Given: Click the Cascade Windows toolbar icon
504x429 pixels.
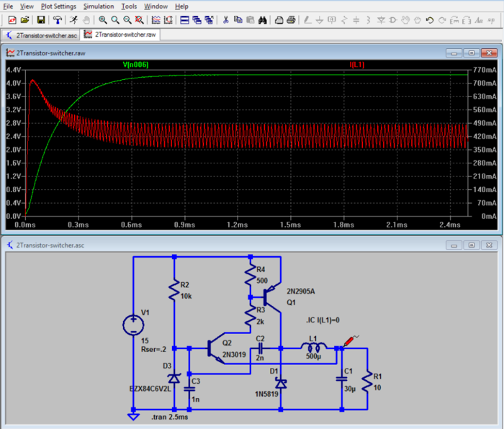Looking at the screenshot, I should pyautogui.click(x=197, y=20).
